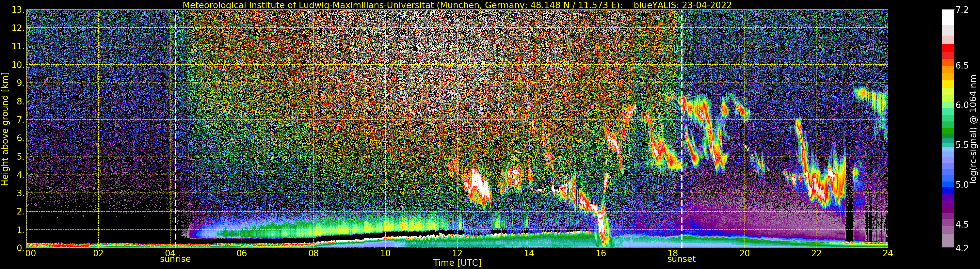
Task: Click the colorbar value label '6.5'
Action: click(x=962, y=65)
